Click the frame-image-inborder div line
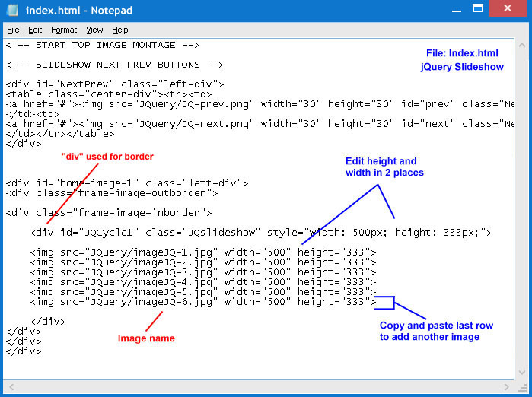Image resolution: width=532 pixels, height=397 pixels. pos(109,213)
